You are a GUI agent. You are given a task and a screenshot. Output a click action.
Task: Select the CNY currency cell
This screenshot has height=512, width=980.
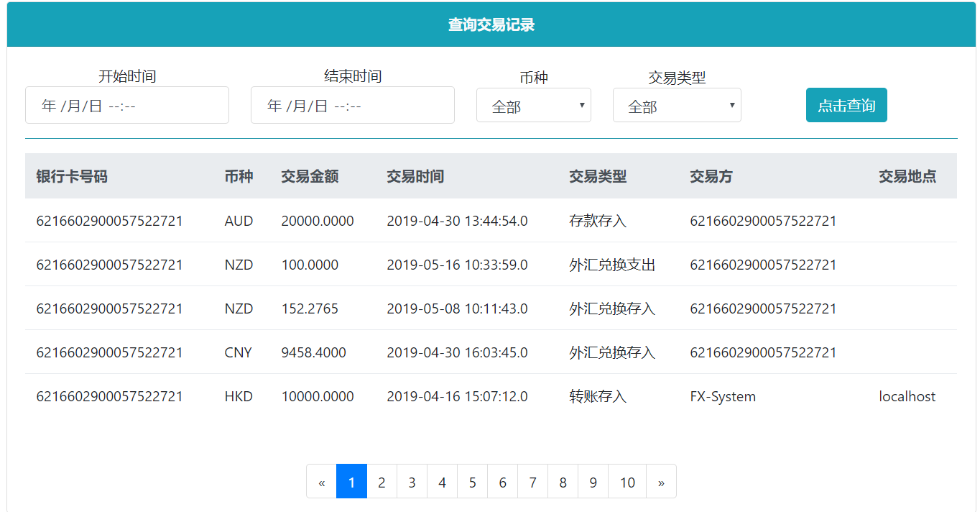[239, 352]
